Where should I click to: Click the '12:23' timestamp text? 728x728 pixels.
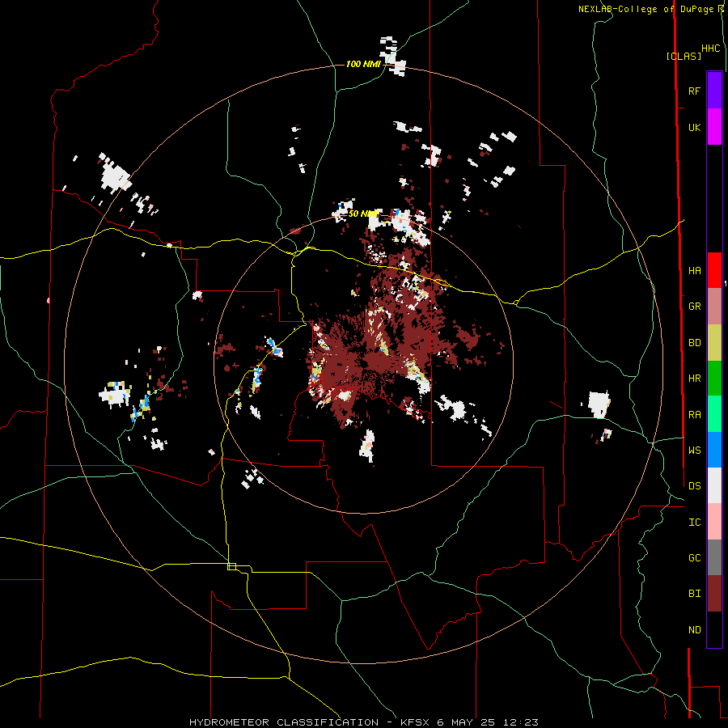(x=520, y=722)
